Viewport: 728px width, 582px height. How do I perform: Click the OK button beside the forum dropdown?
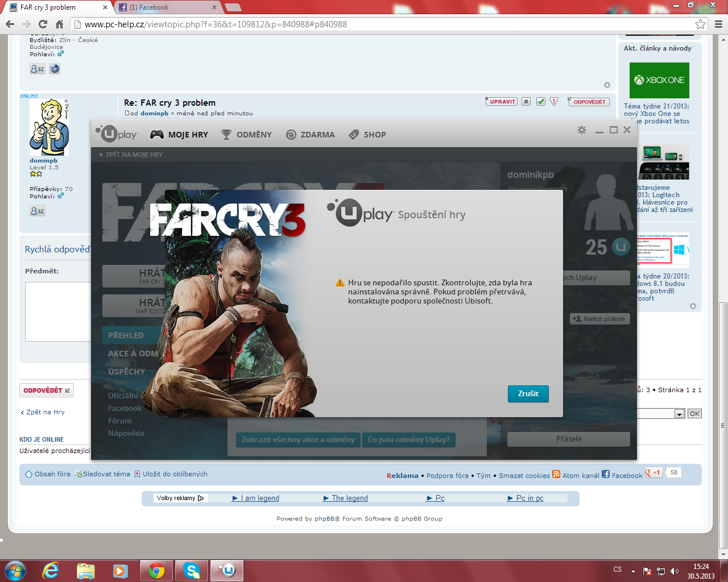click(x=694, y=414)
